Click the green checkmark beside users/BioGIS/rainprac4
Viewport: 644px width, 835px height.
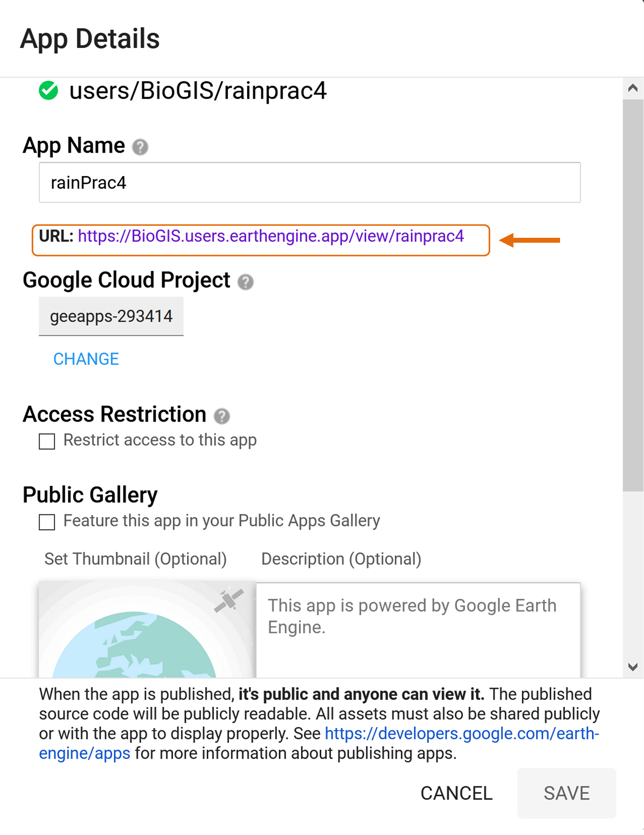coord(49,91)
